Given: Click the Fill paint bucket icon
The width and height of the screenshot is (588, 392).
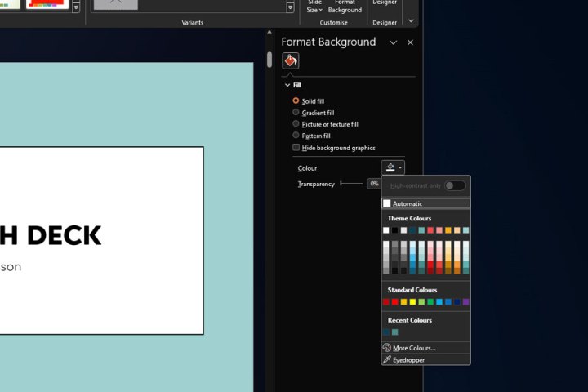Looking at the screenshot, I should [x=291, y=61].
